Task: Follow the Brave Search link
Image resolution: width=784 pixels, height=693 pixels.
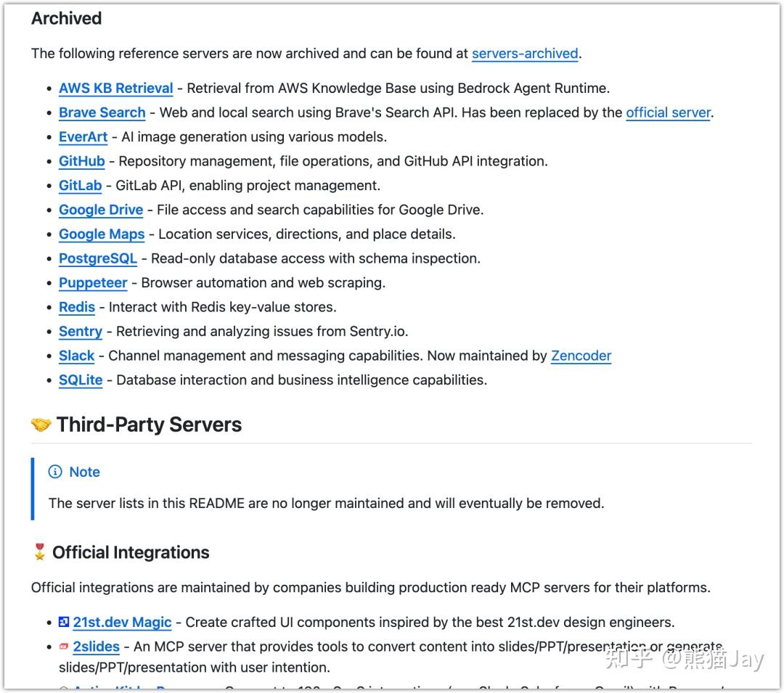Action: tap(102, 112)
